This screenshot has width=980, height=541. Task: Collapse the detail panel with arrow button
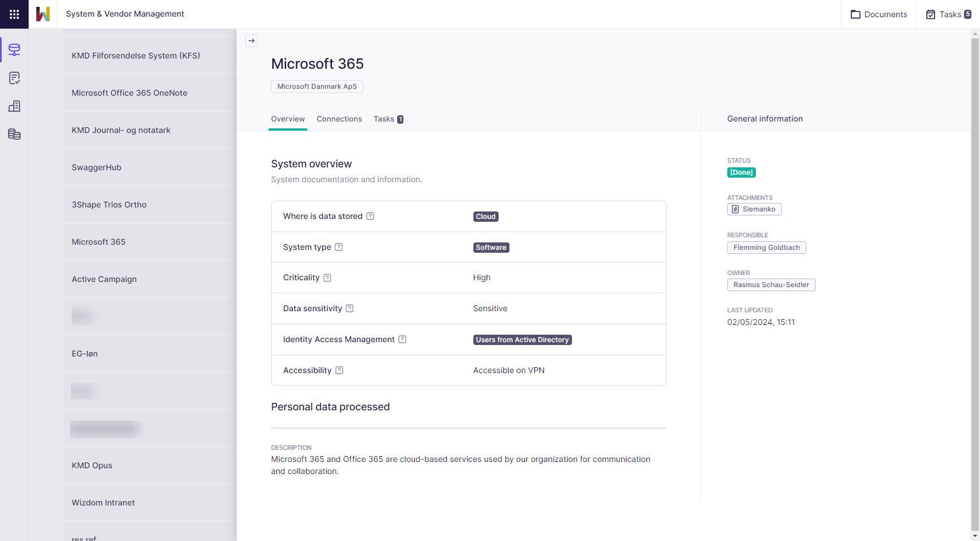[252, 41]
